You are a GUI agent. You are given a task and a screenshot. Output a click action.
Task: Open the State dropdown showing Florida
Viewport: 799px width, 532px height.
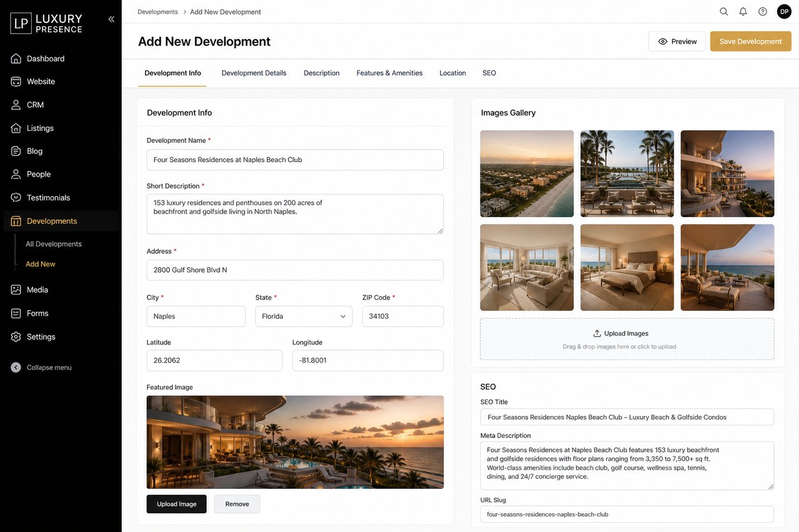tap(303, 316)
